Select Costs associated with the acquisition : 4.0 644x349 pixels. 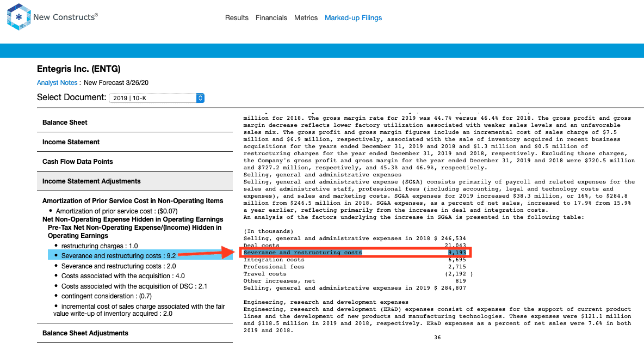pos(123,276)
